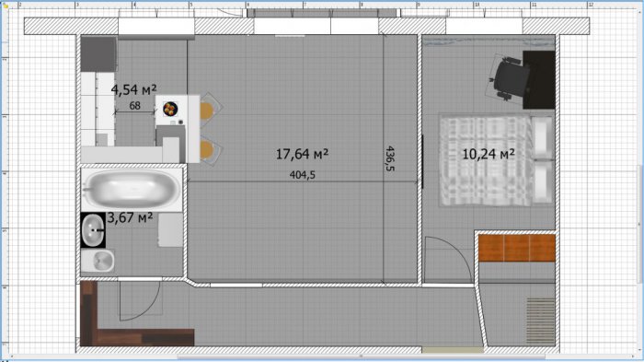Select the 436,5 vertical dimension line
The image size is (644, 362).
[x=384, y=158]
